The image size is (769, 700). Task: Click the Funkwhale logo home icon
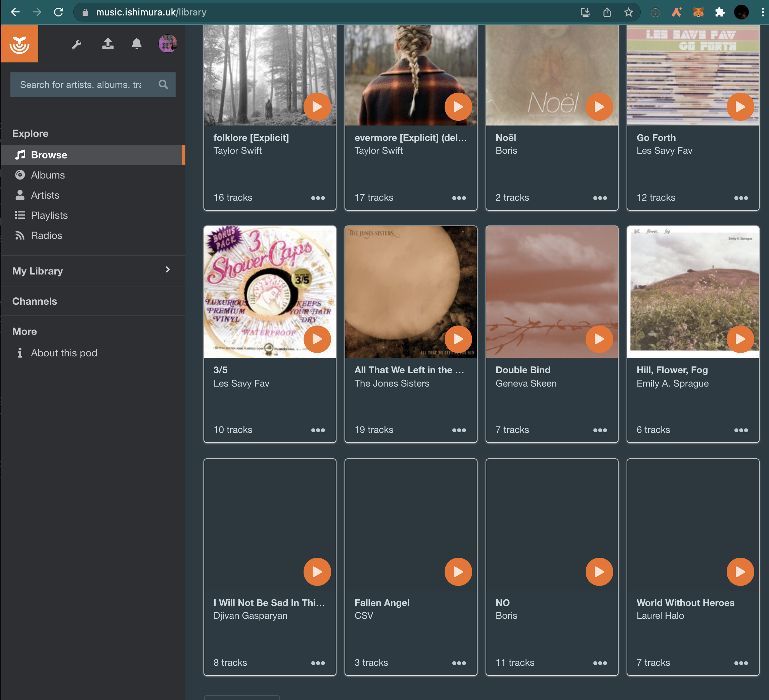[x=19, y=44]
